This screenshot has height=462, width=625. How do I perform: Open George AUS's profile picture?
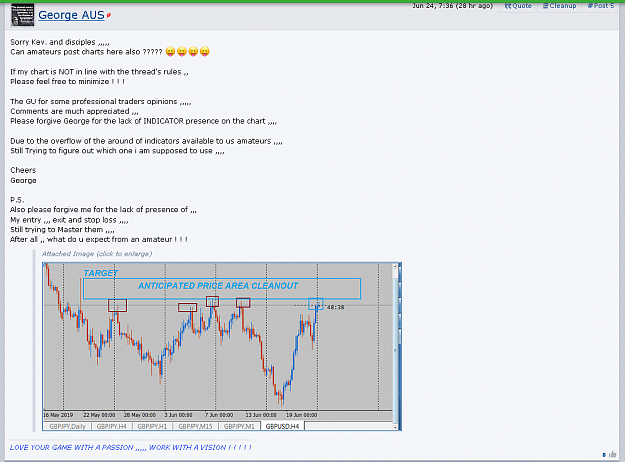22,15
